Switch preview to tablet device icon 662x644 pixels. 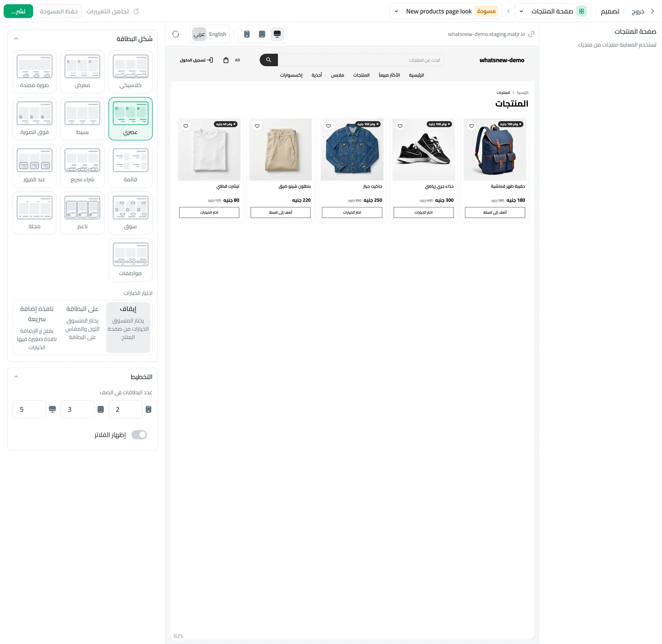[x=262, y=34]
